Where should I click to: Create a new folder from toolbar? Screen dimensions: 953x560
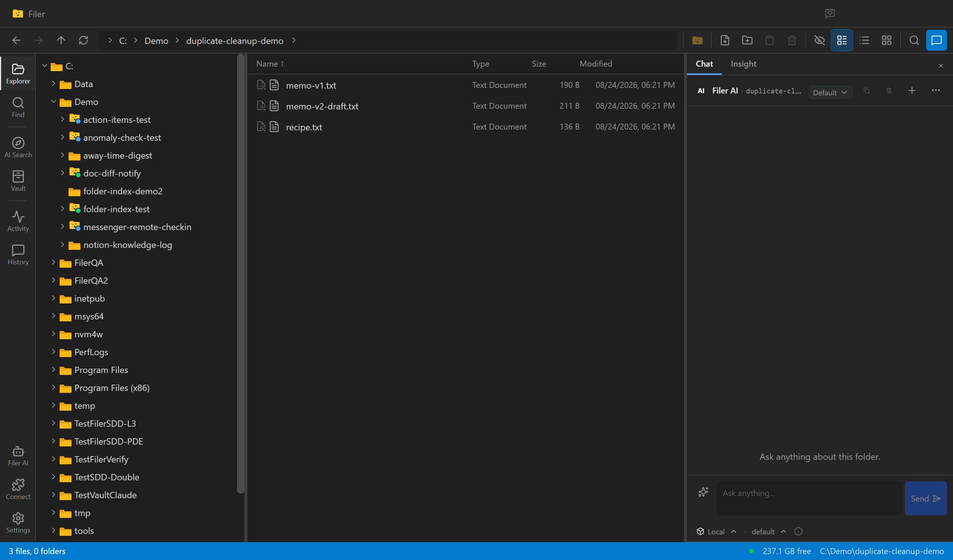tap(747, 41)
